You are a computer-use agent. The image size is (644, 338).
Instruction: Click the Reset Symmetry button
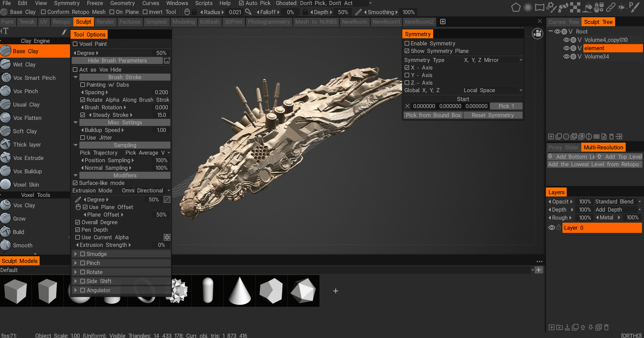(x=493, y=115)
